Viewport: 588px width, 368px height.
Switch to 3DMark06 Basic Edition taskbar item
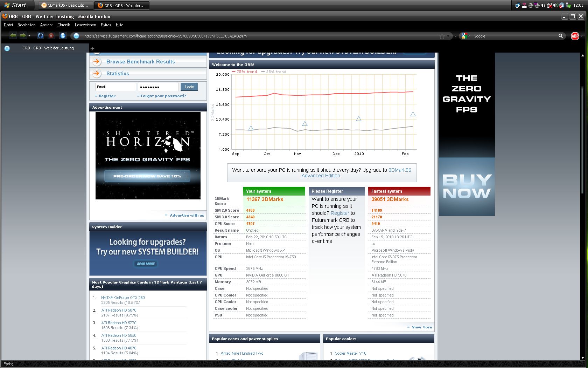pos(65,5)
